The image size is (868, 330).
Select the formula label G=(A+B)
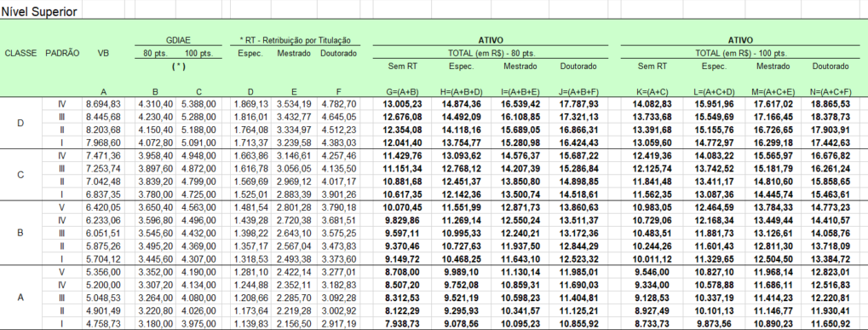(x=402, y=92)
